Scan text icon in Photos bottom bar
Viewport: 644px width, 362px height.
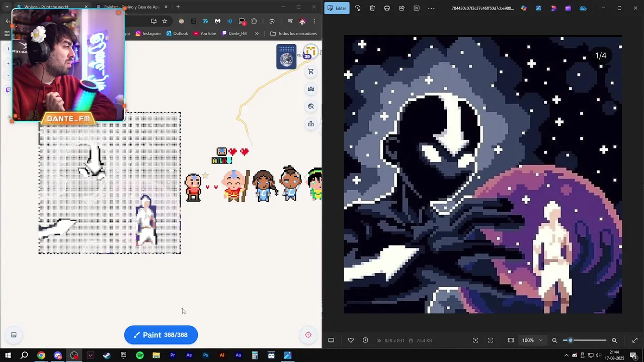coord(491,340)
